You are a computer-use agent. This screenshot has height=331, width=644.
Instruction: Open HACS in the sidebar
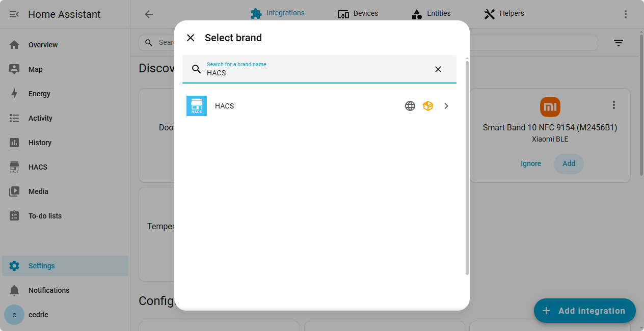point(38,167)
